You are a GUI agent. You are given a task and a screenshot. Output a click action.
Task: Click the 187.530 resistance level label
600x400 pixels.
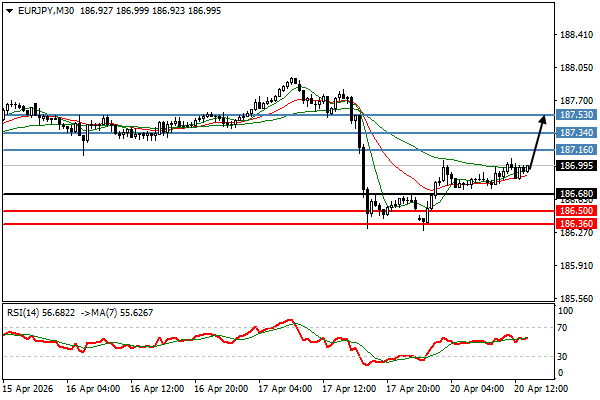coord(574,115)
